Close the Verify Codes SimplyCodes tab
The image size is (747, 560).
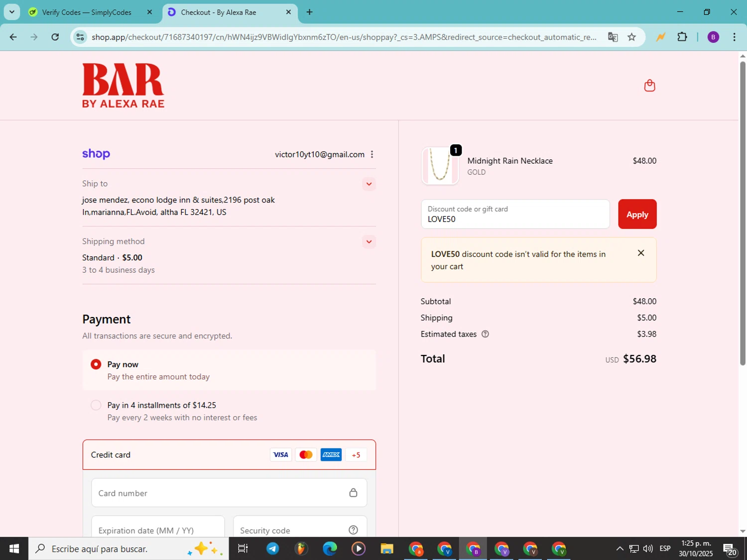[149, 12]
